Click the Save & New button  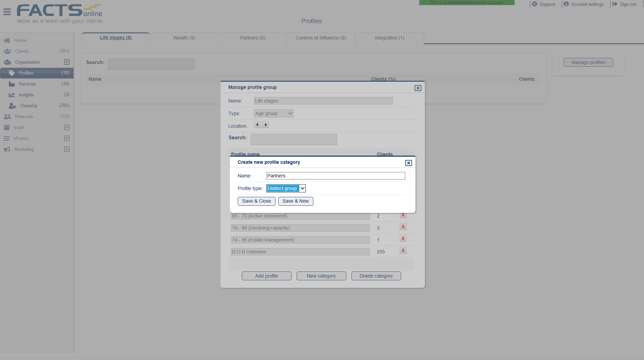296,201
